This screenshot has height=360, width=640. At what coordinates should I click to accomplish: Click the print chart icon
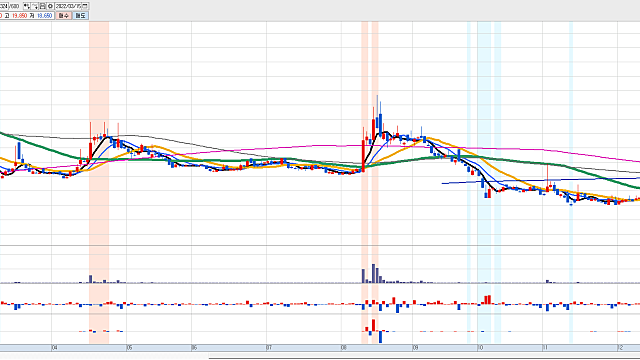(42, 6)
